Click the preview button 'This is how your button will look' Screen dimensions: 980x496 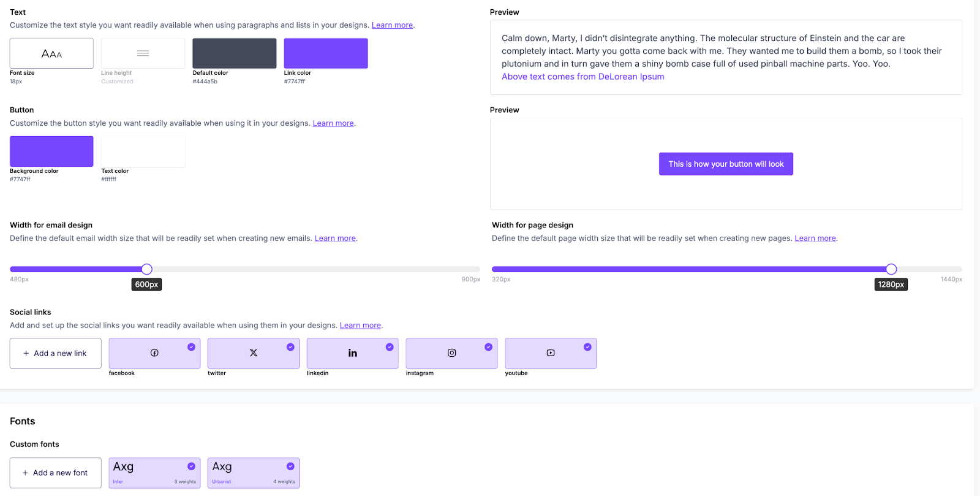[x=726, y=164]
